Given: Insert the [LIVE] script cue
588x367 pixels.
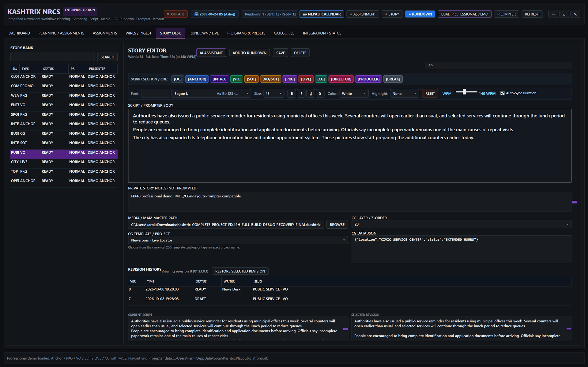Looking at the screenshot, I should click(x=306, y=79).
